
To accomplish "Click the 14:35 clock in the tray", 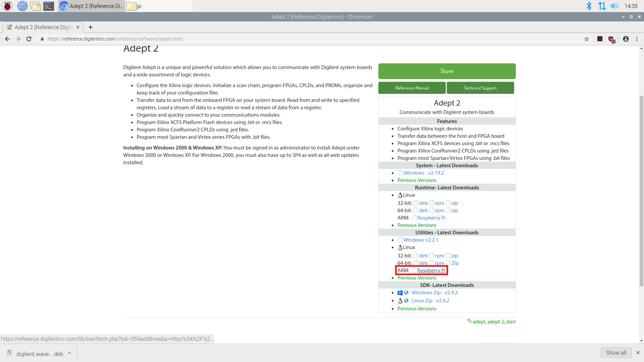I will click(631, 6).
